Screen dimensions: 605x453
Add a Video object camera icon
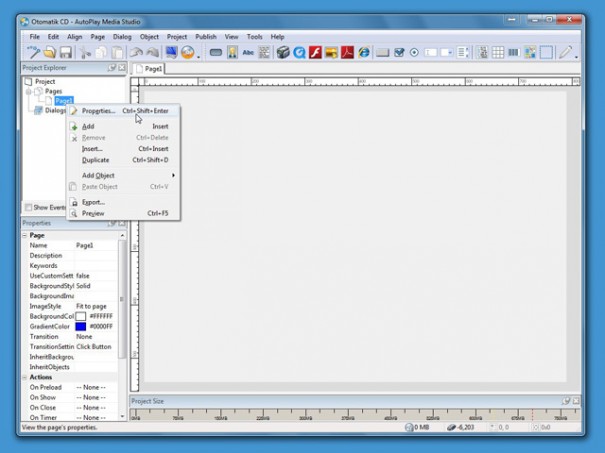(283, 52)
